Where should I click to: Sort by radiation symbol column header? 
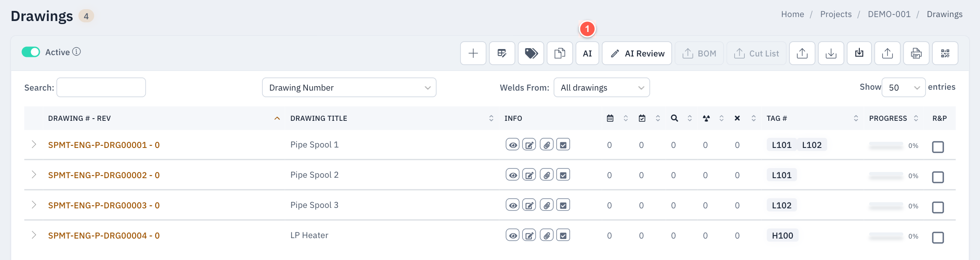713,118
